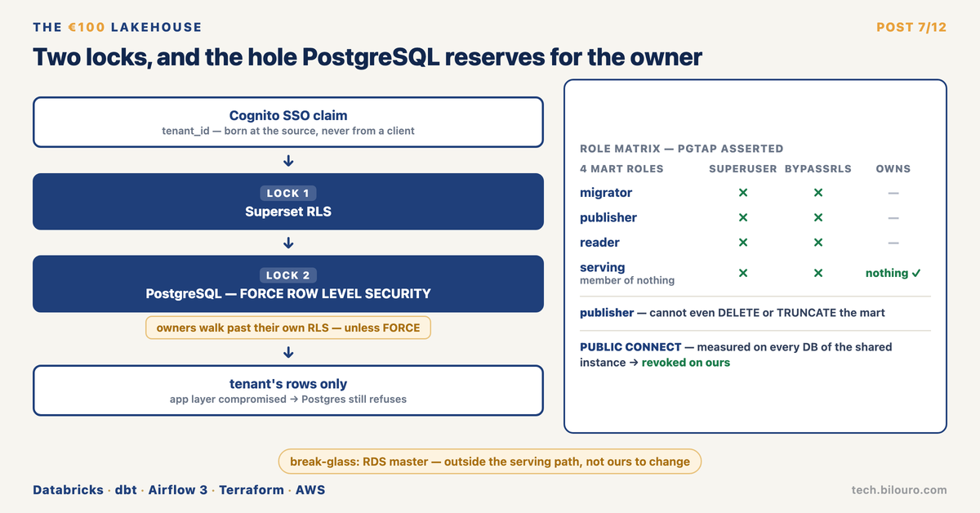
Task: Click the Airflow 3 footer label
Action: click(x=178, y=490)
